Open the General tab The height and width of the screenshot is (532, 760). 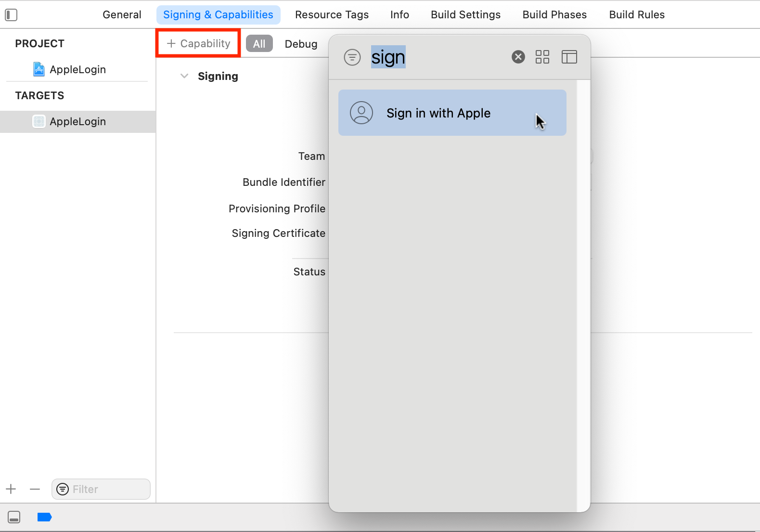click(122, 15)
